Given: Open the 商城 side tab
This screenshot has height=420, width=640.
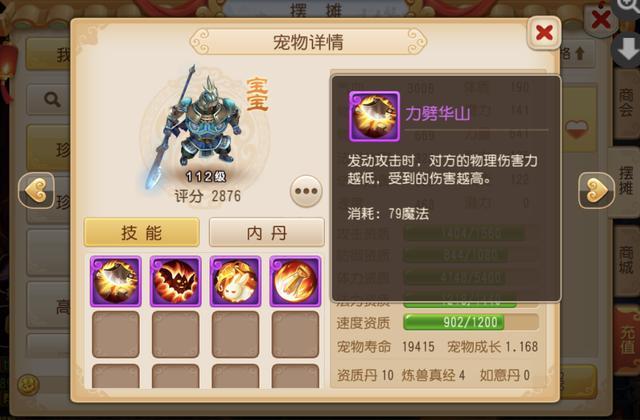Looking at the screenshot, I should [x=627, y=260].
